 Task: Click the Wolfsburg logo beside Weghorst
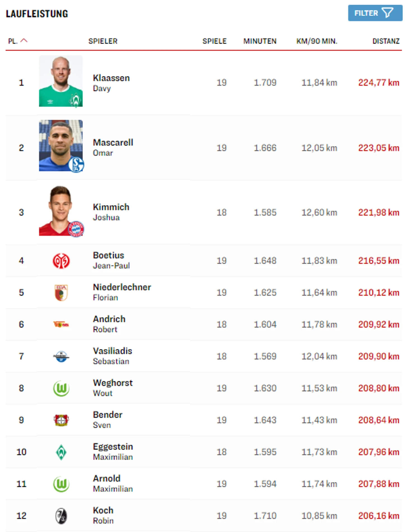click(x=61, y=388)
